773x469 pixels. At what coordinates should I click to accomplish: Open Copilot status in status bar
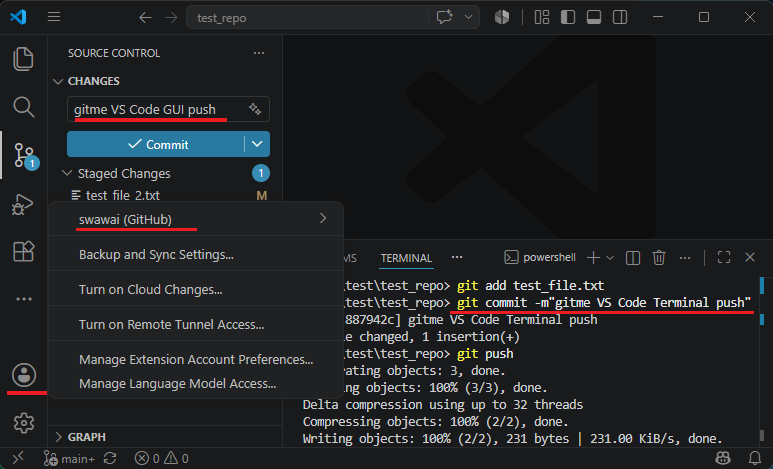pos(723,459)
